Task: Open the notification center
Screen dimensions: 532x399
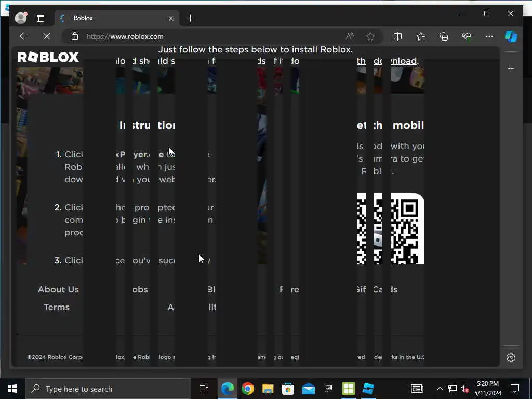Action: [x=515, y=389]
